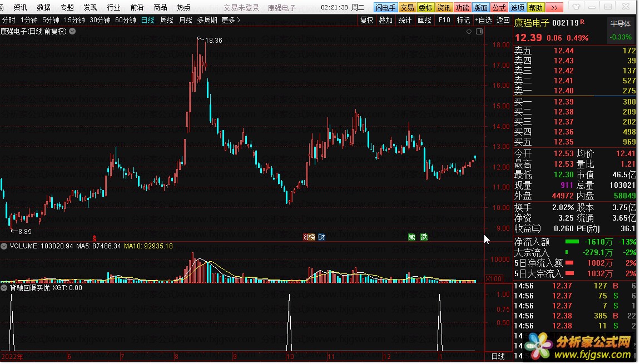The height and width of the screenshot is (364, 640).
Task: Switch to 月线 monthly chart
Action: point(186,20)
